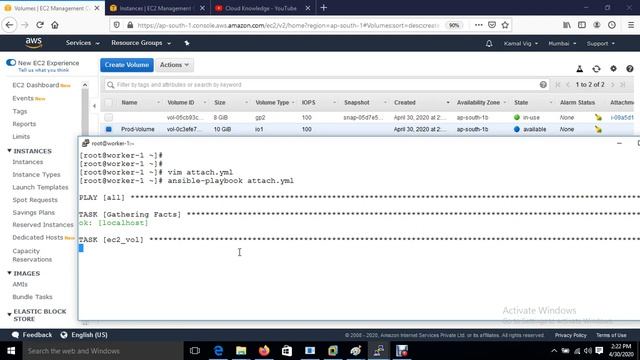Image resolution: width=640 pixels, height=360 pixels.
Task: Open the Support dropdown menu
Action: coord(600,43)
